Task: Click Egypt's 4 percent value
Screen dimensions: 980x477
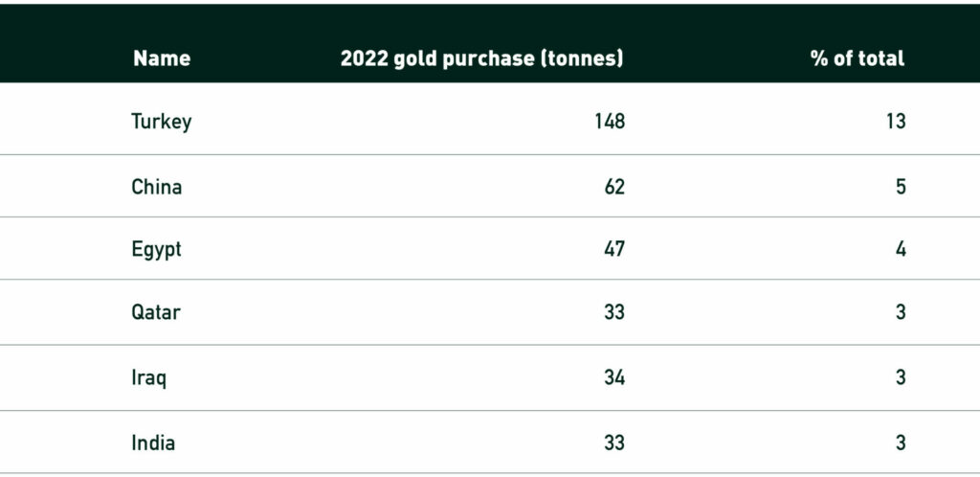Action: coord(901,249)
